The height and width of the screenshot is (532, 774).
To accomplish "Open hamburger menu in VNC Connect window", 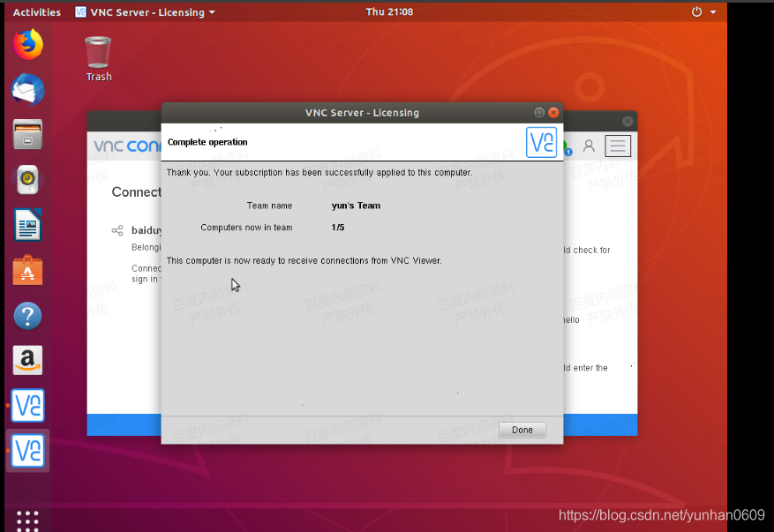I will 618,146.
